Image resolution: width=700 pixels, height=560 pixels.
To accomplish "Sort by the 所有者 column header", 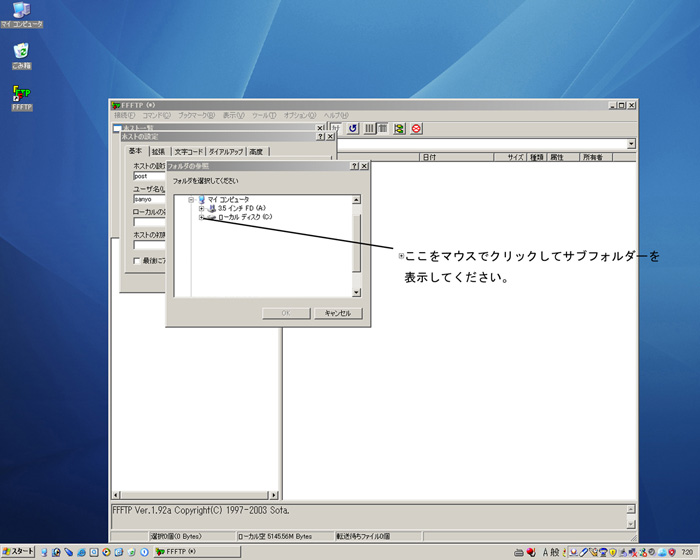I will tap(596, 157).
